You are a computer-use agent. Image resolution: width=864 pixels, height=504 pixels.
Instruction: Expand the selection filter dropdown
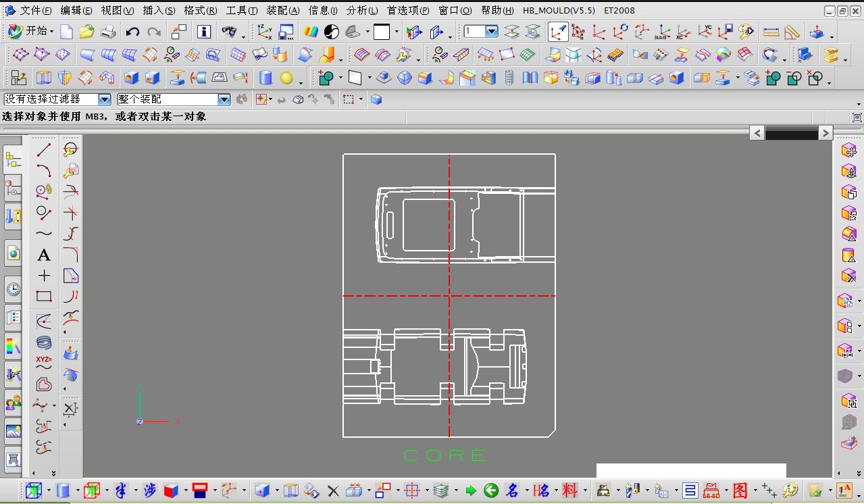point(105,99)
